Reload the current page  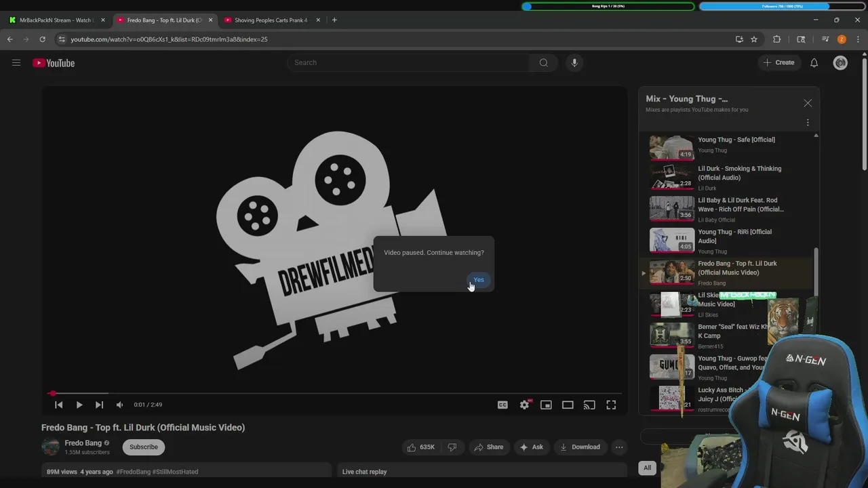click(x=42, y=39)
